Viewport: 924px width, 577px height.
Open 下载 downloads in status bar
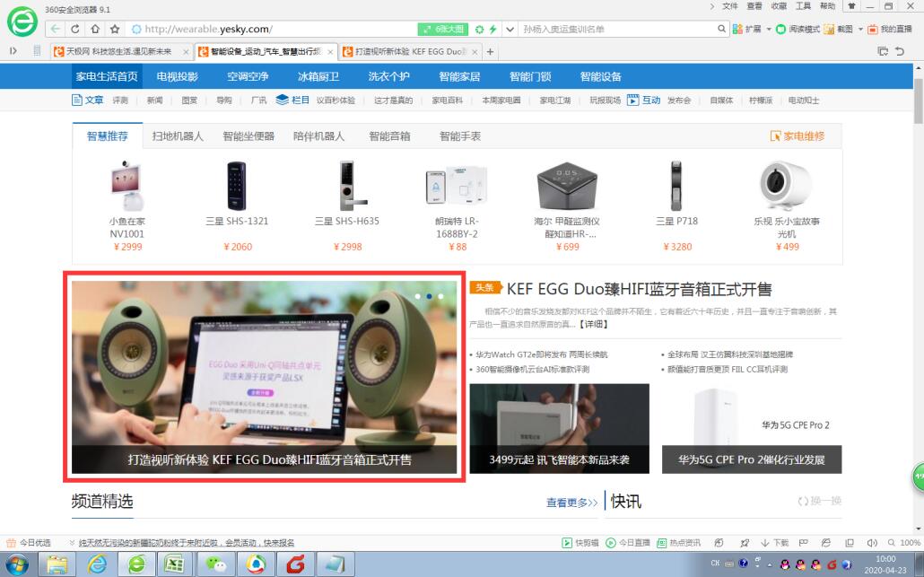click(x=775, y=543)
